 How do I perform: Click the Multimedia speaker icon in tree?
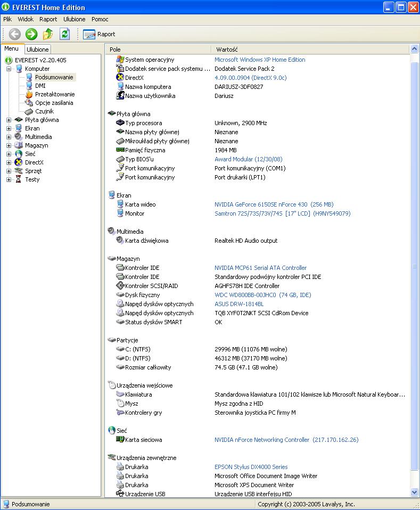click(19, 137)
